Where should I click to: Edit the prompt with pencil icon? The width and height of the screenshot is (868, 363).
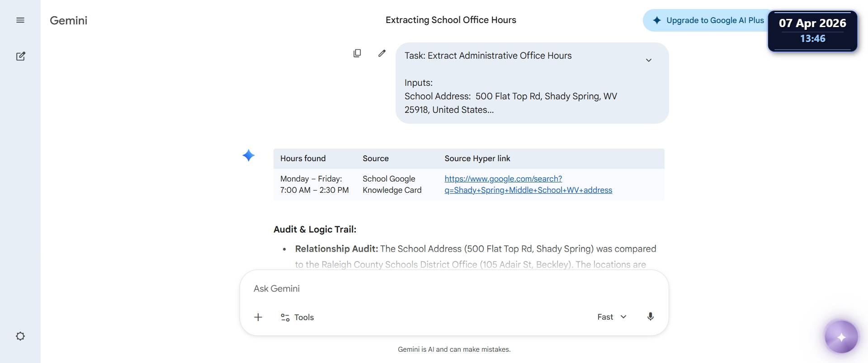coord(382,53)
